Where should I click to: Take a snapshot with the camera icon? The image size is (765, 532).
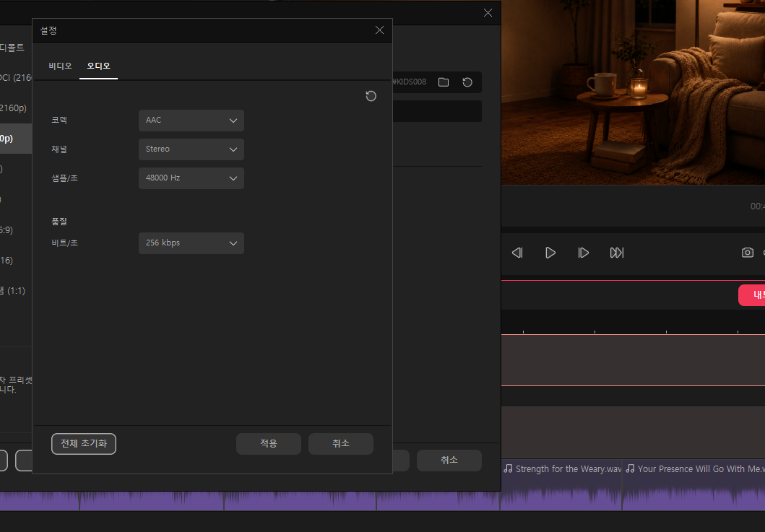click(x=748, y=253)
